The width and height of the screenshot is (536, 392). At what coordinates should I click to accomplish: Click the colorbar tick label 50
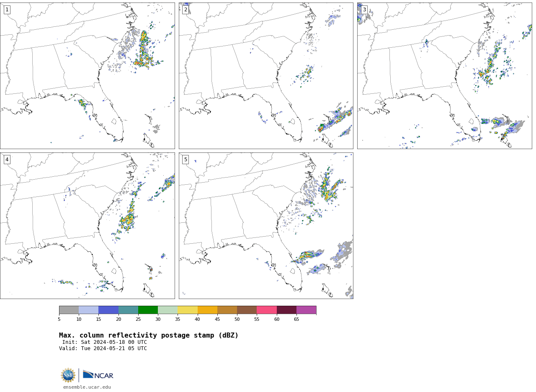[237, 320]
